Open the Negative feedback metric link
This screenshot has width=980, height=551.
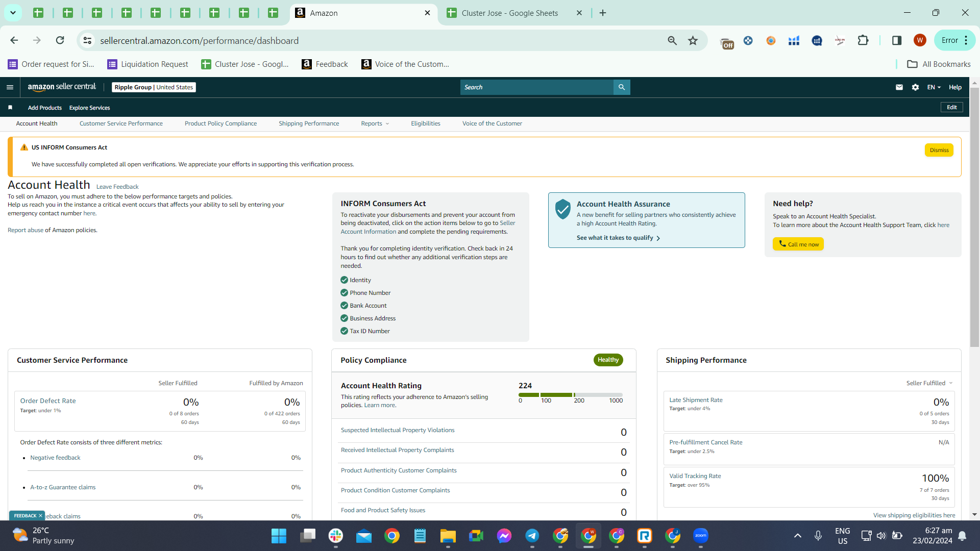55,458
